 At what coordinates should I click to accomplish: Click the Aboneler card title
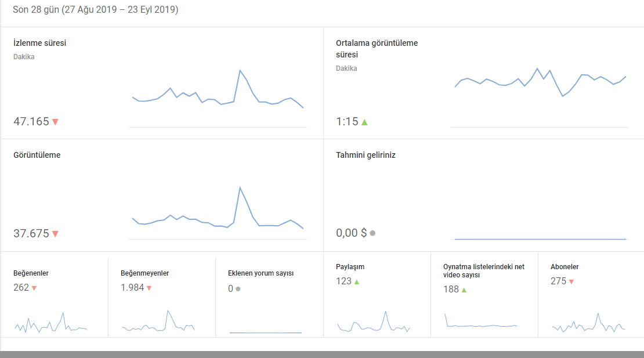click(565, 267)
